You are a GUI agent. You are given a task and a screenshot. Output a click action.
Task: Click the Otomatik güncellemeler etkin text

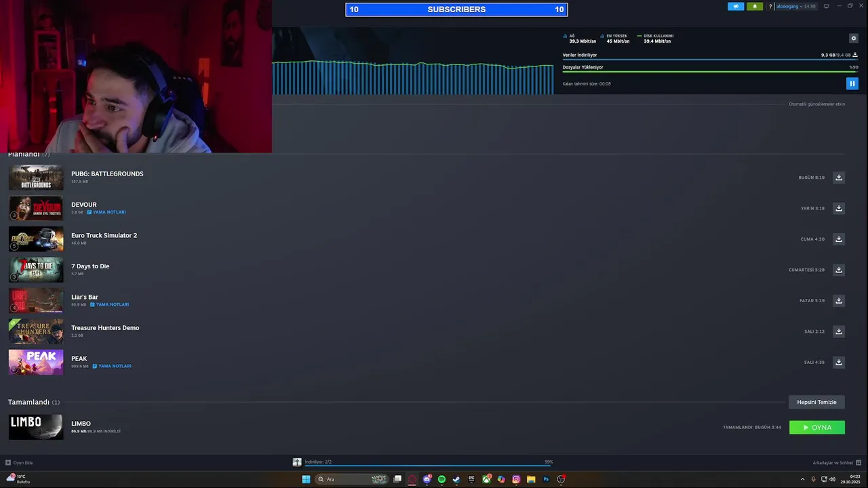tap(816, 104)
